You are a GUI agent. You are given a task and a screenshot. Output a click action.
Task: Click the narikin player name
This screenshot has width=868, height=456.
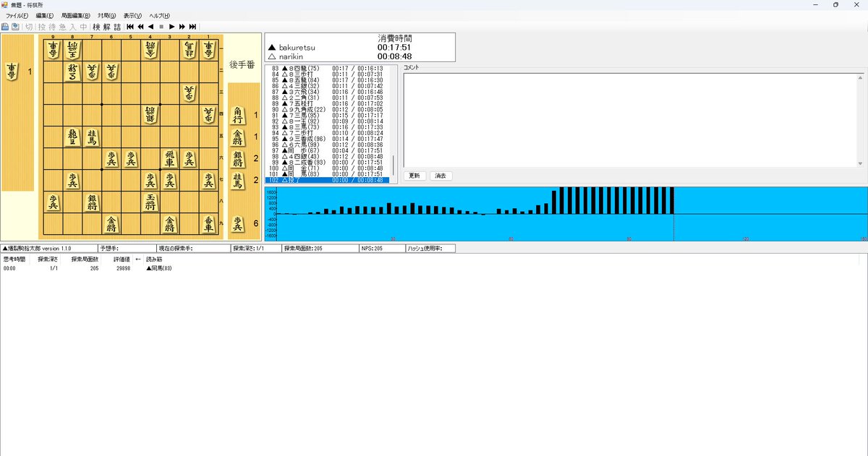pyautogui.click(x=293, y=56)
